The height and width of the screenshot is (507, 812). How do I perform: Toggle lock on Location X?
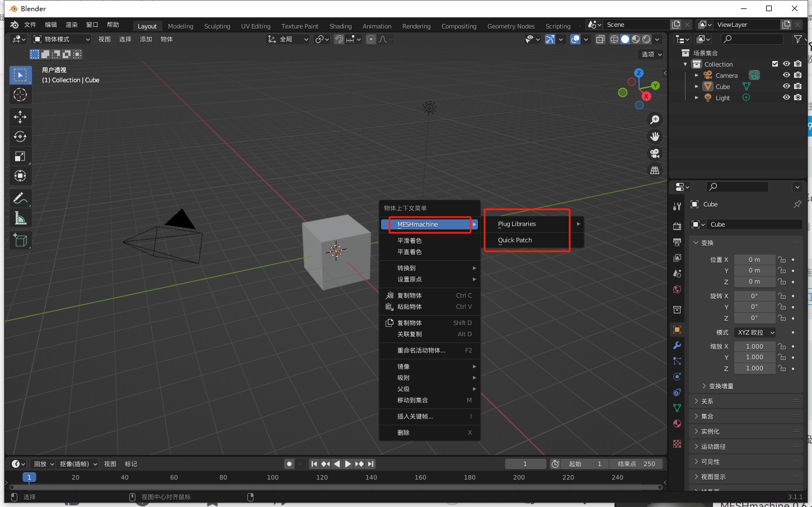pyautogui.click(x=782, y=260)
